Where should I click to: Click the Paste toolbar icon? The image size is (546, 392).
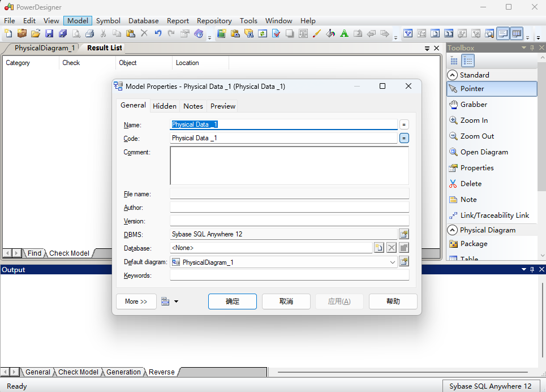coord(131,33)
